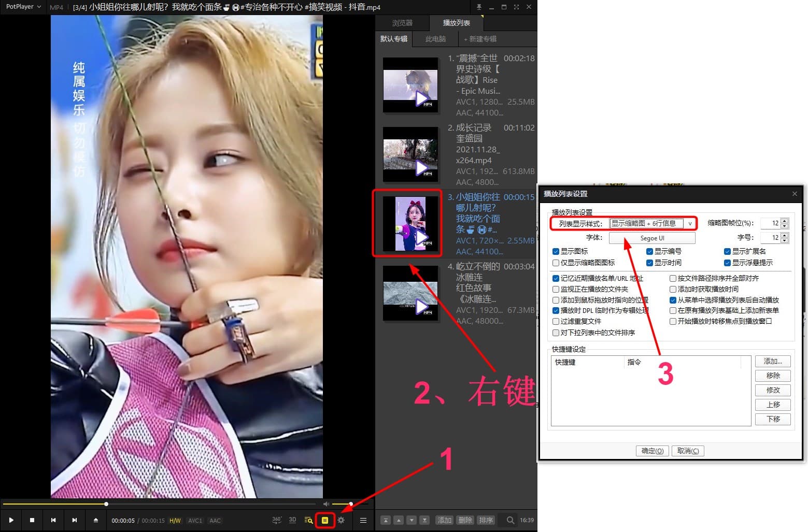Switch to the 浏览器 tab
Screen dimensions: 808x532
[x=402, y=23]
